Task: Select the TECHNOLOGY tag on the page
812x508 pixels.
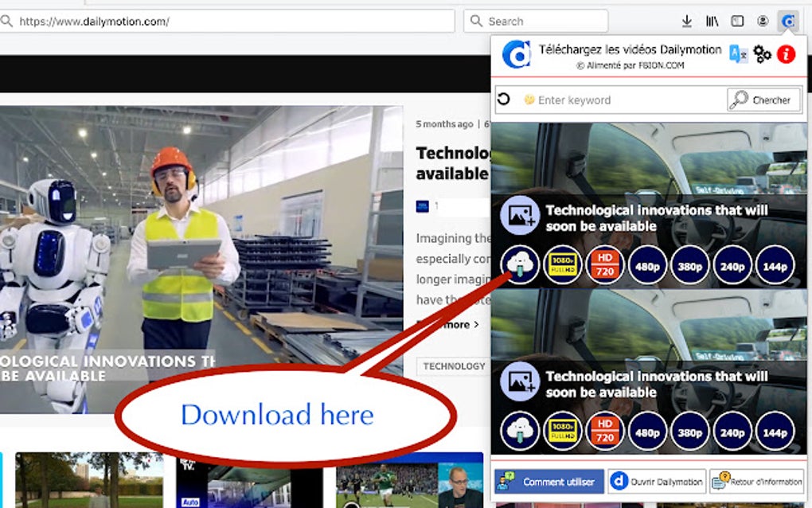Action: [454, 366]
